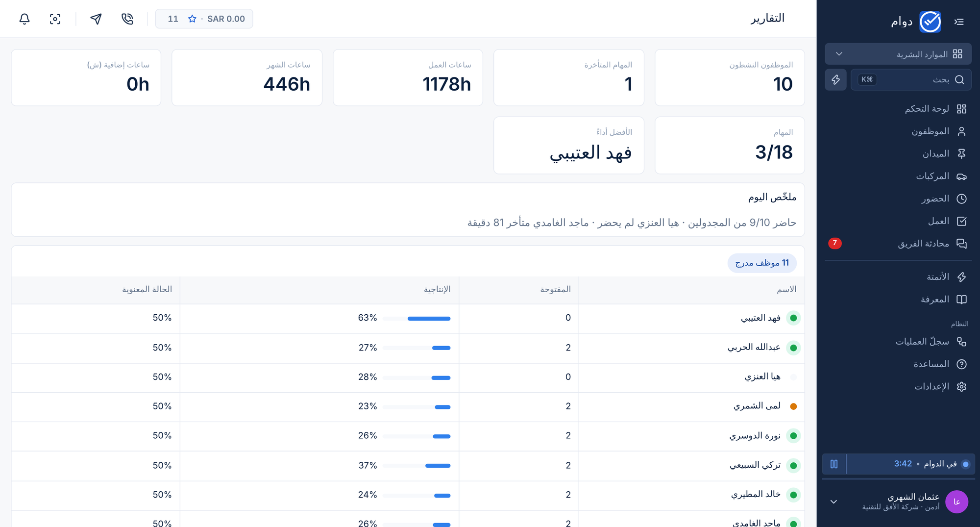
Task: Click the scan/focus frame icon
Action: [x=55, y=19]
